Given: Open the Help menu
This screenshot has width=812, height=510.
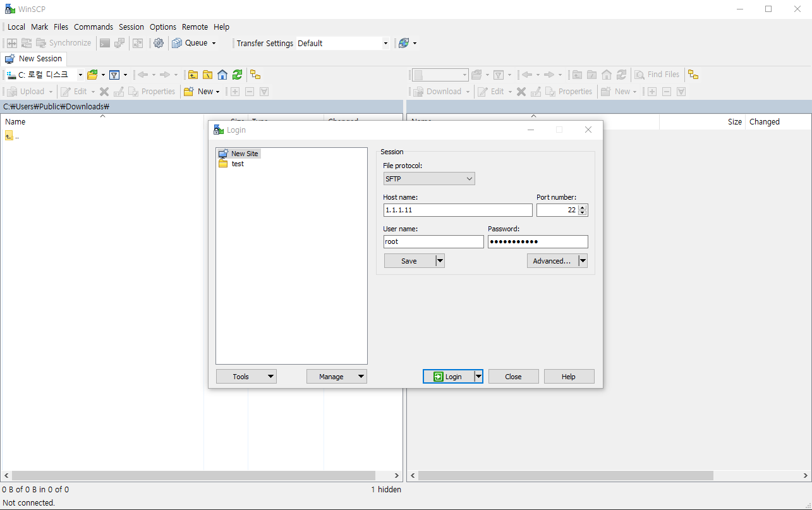Looking at the screenshot, I should coord(222,27).
